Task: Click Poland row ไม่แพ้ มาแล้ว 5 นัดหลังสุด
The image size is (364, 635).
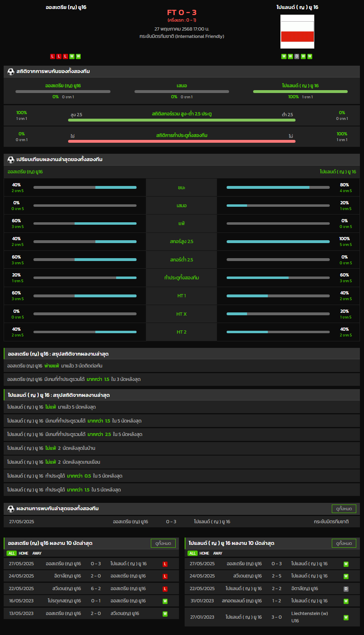Action: point(182,407)
